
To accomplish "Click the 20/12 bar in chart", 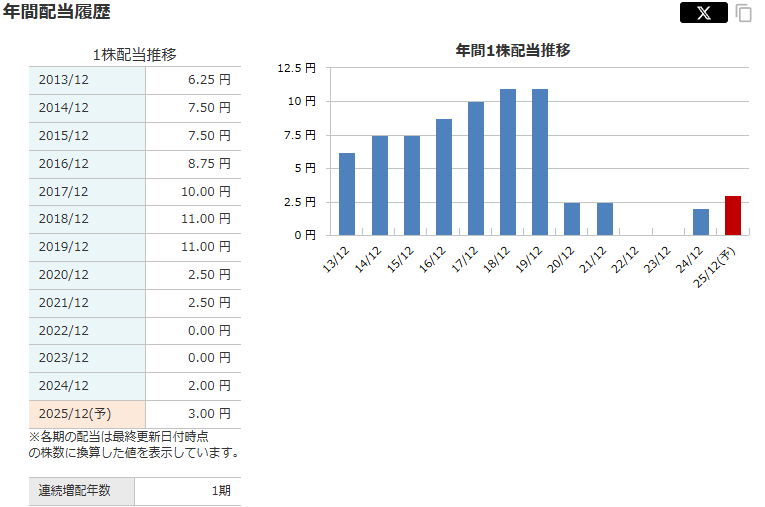I will click(x=572, y=219).
